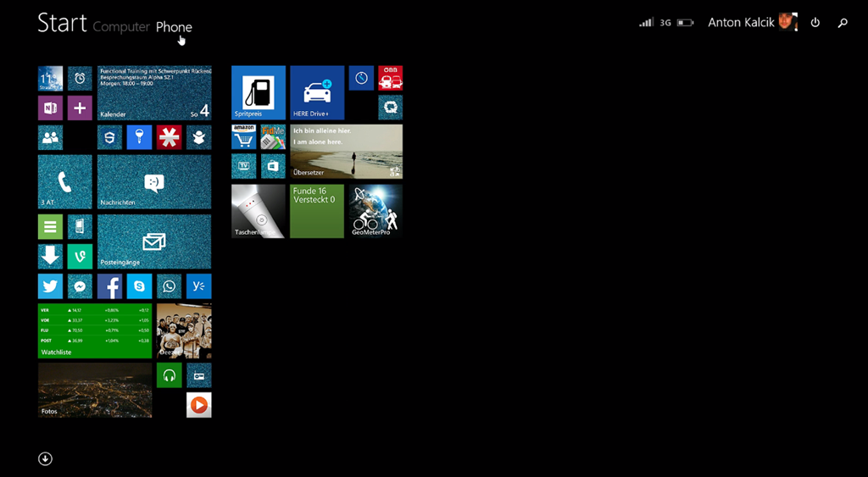Open WhatsApp from the Start screen

click(x=169, y=286)
